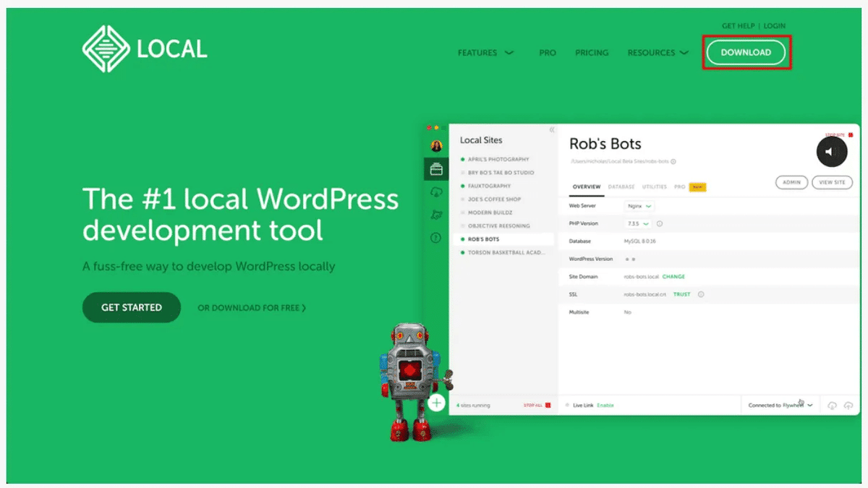Switch to the Database tab
This screenshot has height=488, width=868.
point(621,187)
